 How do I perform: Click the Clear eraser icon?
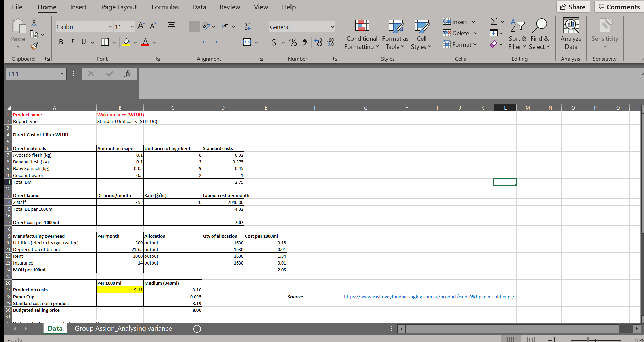point(494,44)
